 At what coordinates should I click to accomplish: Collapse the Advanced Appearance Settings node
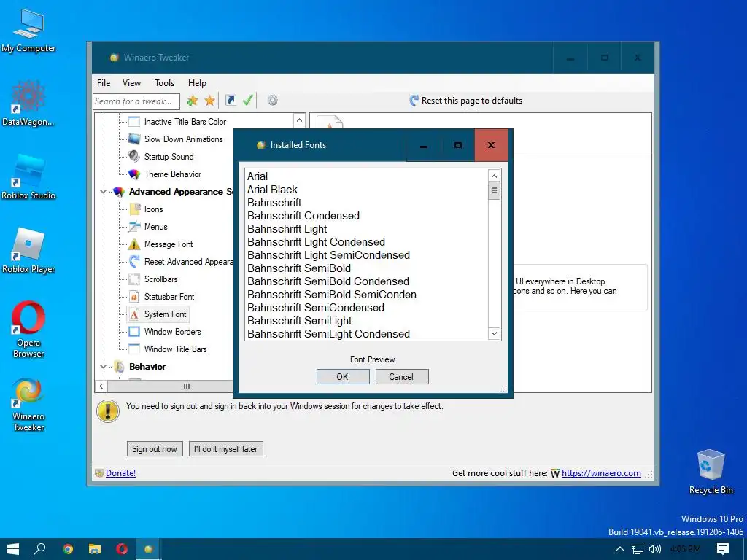(x=104, y=192)
